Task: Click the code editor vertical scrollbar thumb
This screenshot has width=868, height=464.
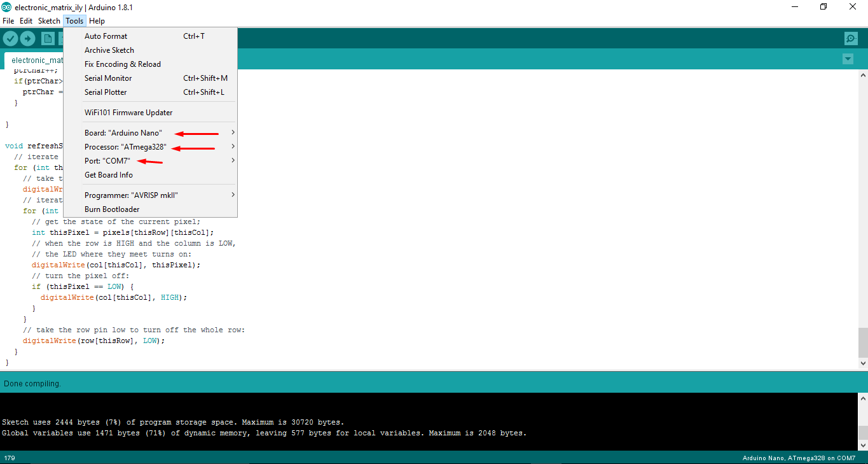Action: [x=863, y=344]
